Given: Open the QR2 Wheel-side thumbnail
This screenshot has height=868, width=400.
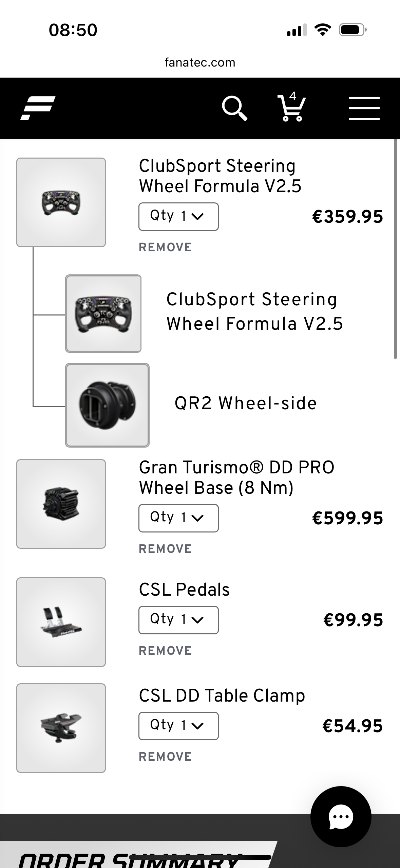Looking at the screenshot, I should pos(107,405).
